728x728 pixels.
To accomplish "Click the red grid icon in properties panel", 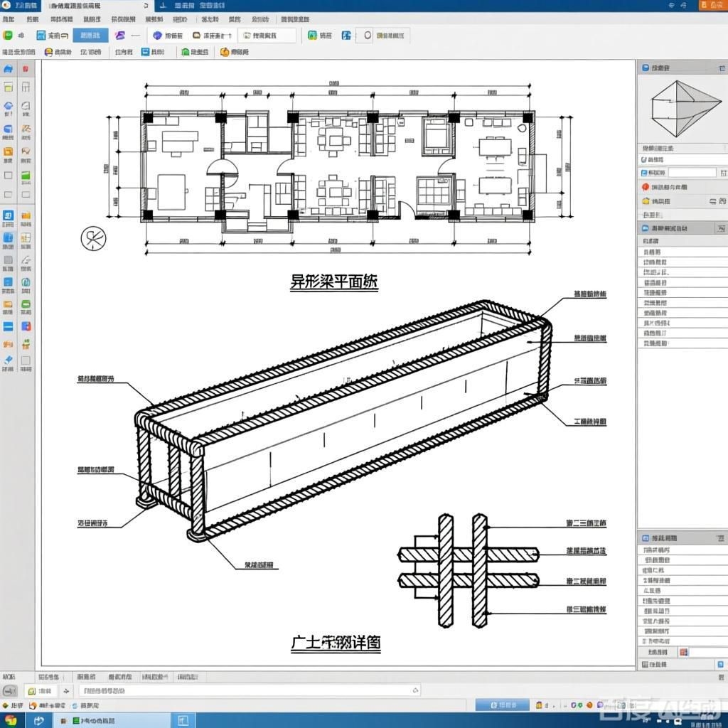I will pyautogui.click(x=683, y=651).
